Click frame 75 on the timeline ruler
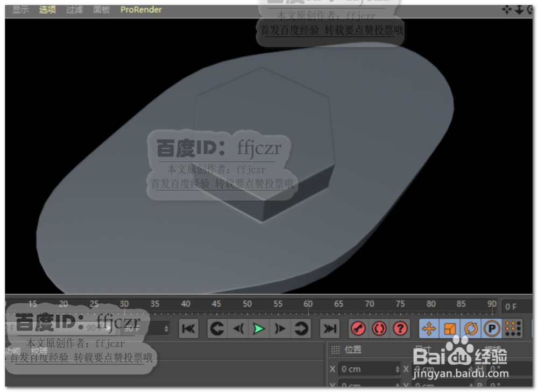 pyautogui.click(x=400, y=304)
